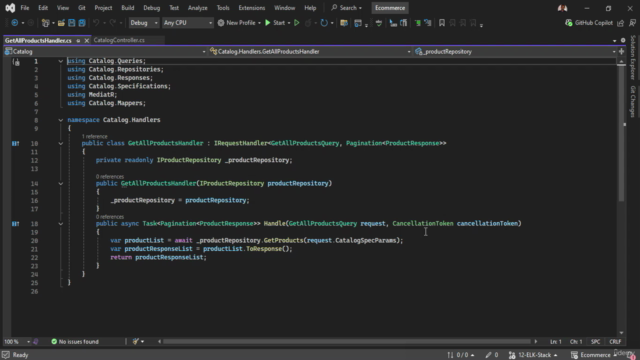Click the Restart circular arrow icon
Viewport: 640px width, 360px height.
click(x=324, y=23)
